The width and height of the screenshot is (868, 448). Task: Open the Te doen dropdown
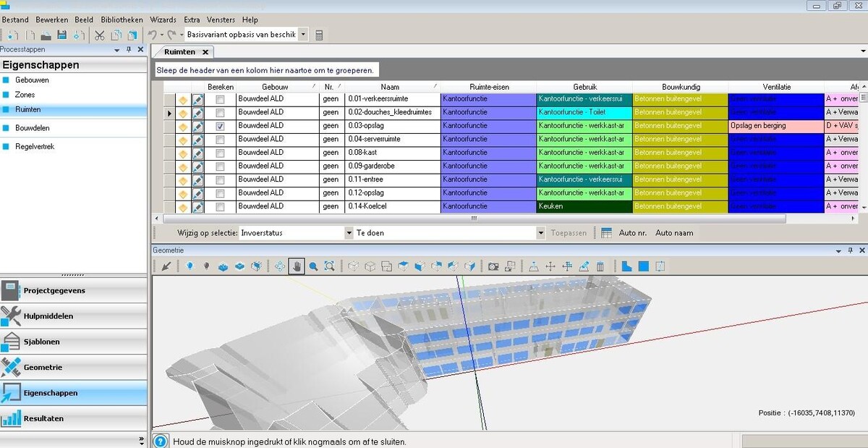[x=540, y=233]
